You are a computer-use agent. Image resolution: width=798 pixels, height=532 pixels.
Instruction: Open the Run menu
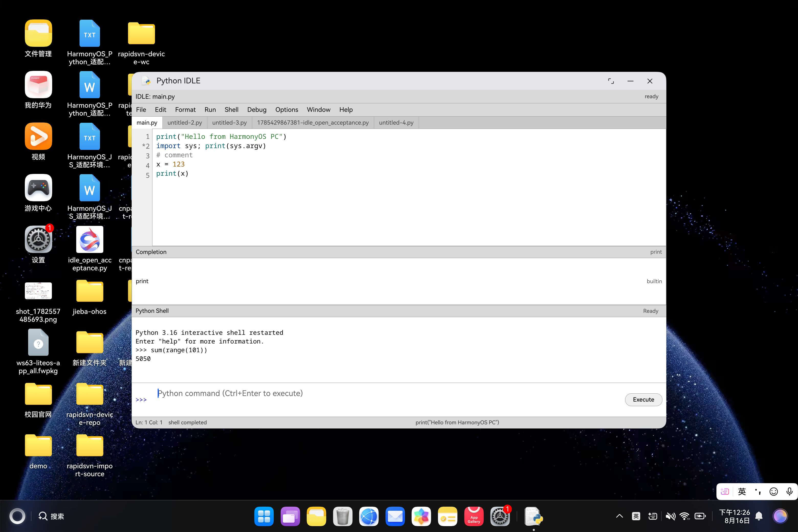pyautogui.click(x=210, y=109)
